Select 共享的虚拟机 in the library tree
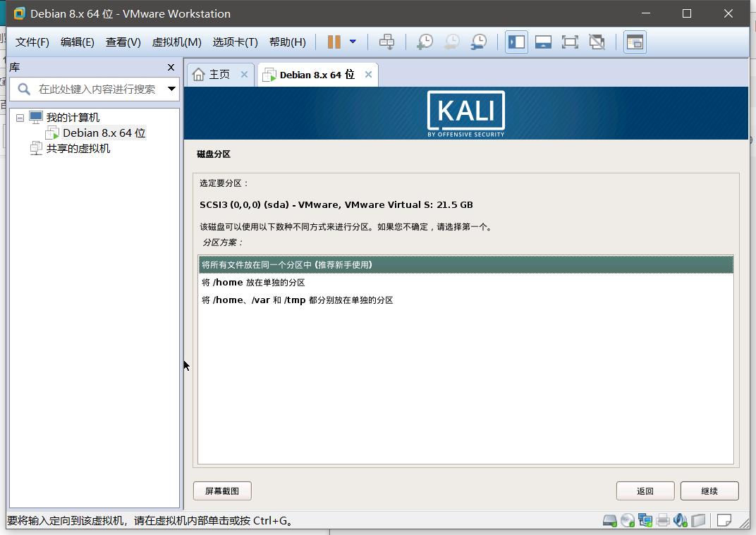The height and width of the screenshot is (535, 756). coord(78,149)
